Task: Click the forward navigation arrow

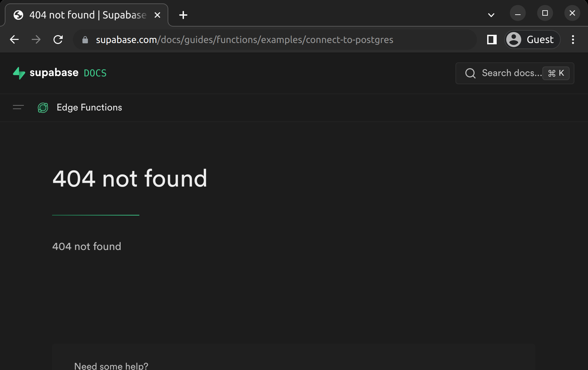Action: (x=36, y=40)
